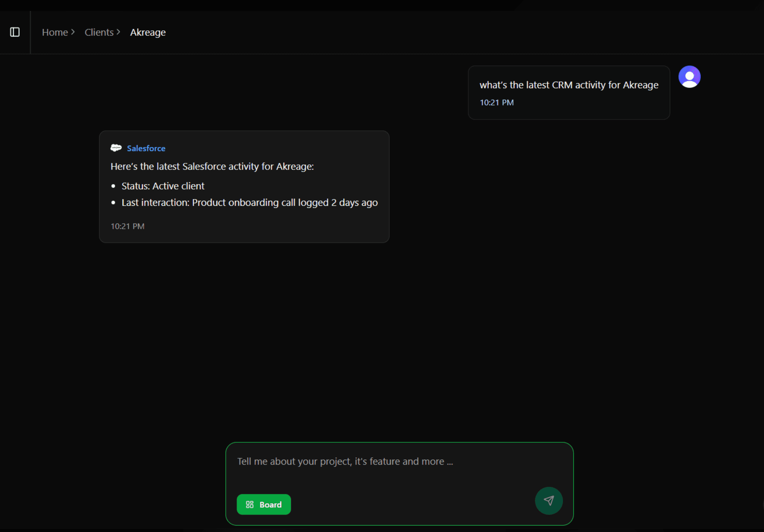
Task: Toggle the sidebar panel icon
Action: click(15, 32)
